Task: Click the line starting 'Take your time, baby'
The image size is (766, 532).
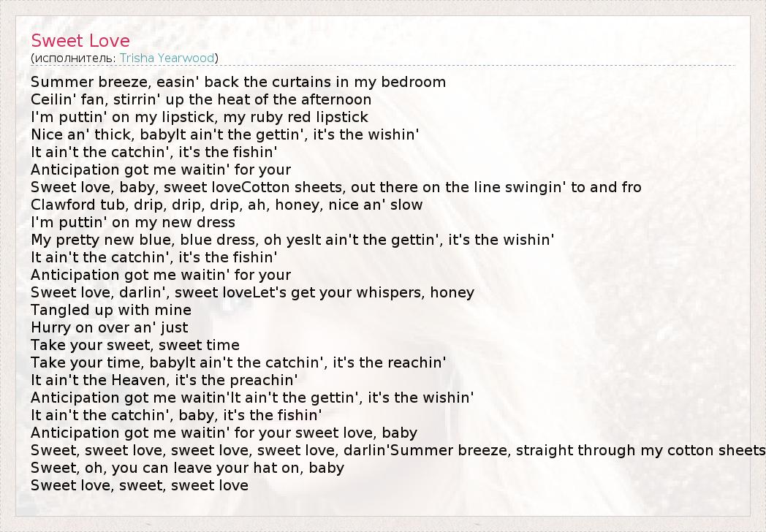Action: tap(238, 362)
